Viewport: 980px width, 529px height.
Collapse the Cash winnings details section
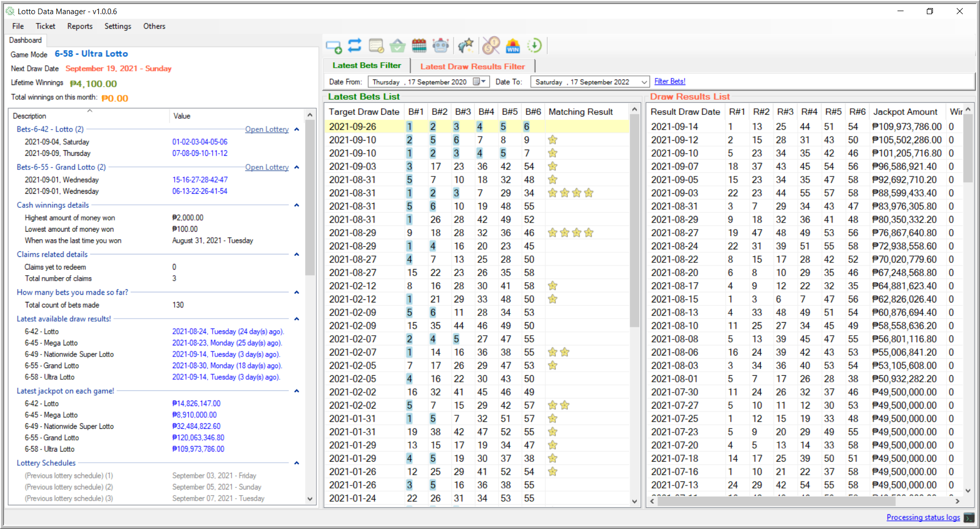click(x=297, y=205)
